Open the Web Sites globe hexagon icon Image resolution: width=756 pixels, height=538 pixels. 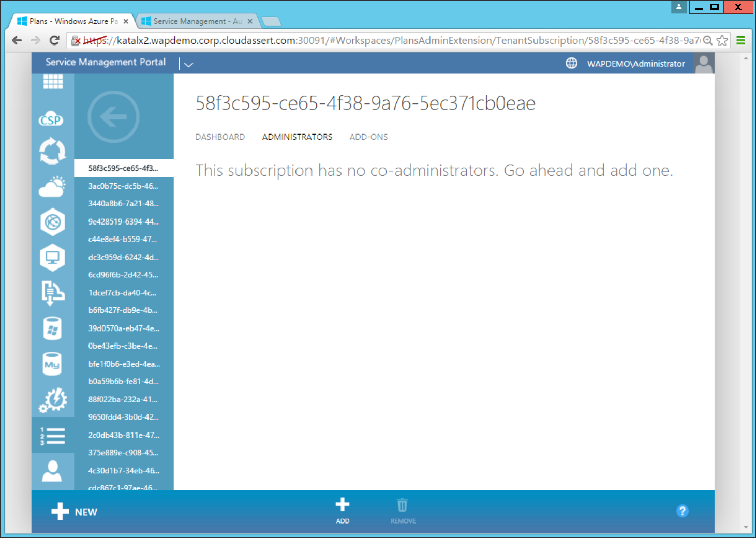coord(52,222)
